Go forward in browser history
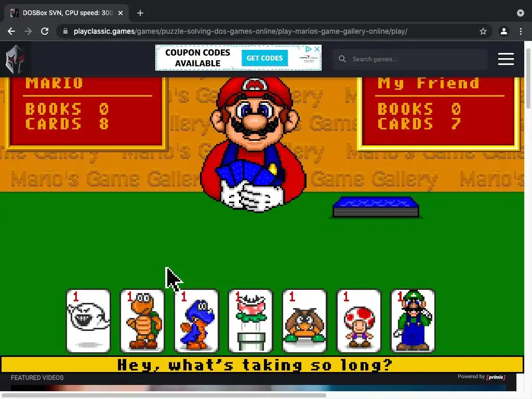The image size is (532, 399). coord(28,31)
